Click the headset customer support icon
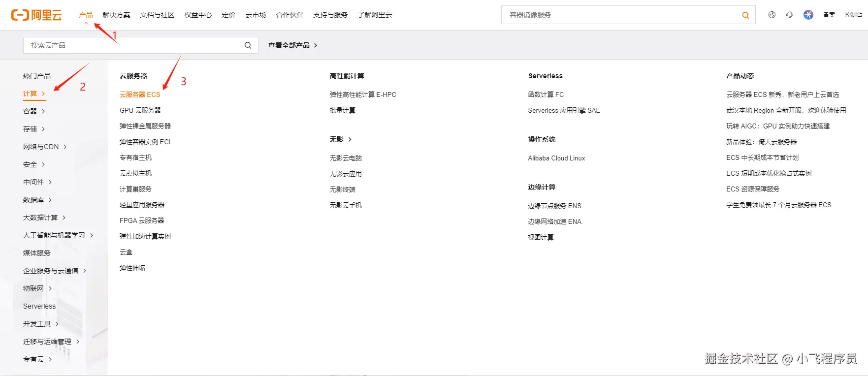 point(790,15)
